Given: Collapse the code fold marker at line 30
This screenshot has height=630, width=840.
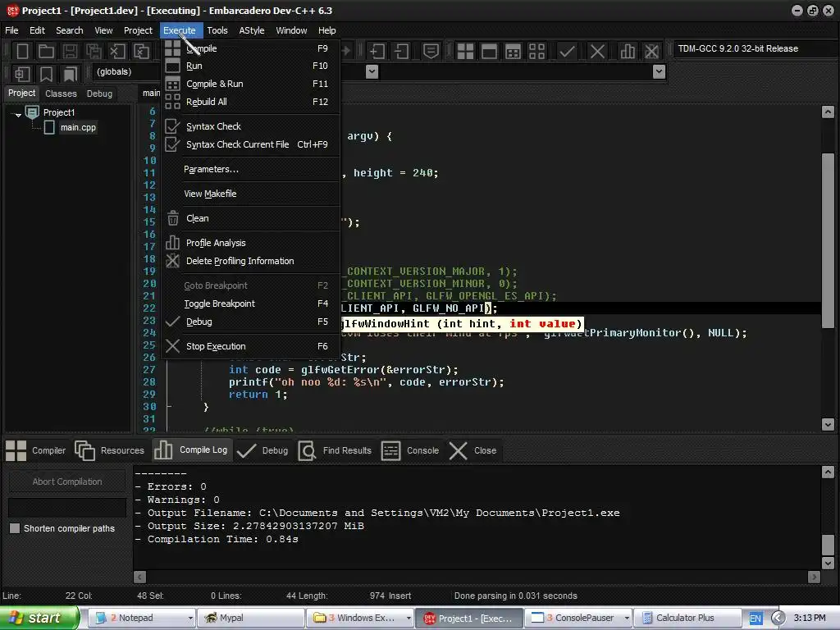Looking at the screenshot, I should point(169,407).
